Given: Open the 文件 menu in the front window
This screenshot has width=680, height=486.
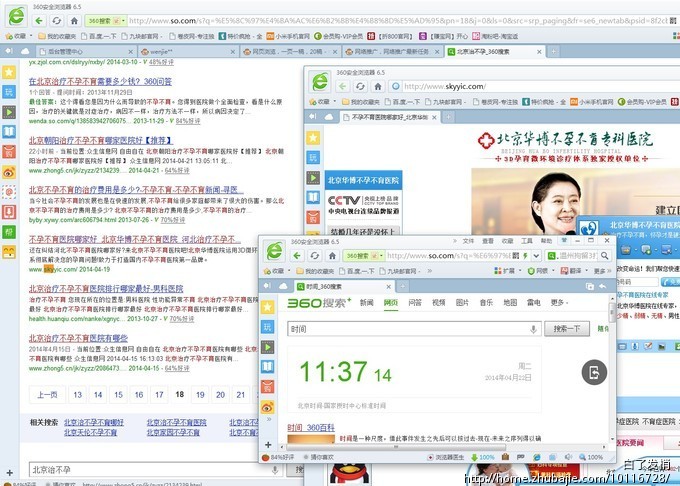Looking at the screenshot, I should tap(468, 241).
